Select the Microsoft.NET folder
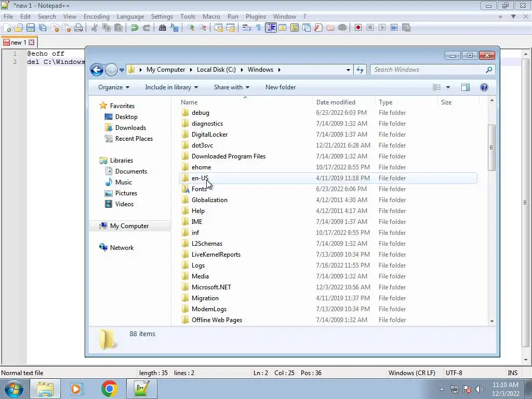Image resolution: width=532 pixels, height=399 pixels. [211, 287]
